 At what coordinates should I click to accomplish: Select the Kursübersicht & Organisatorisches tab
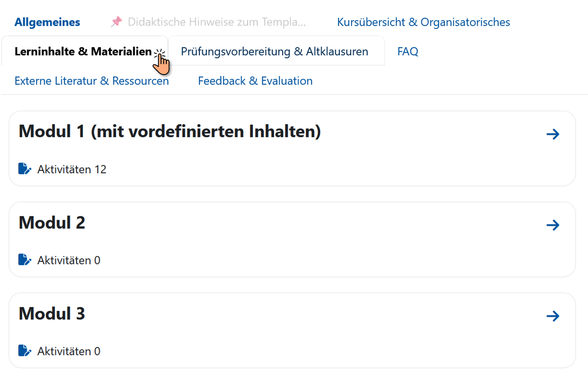coord(423,22)
